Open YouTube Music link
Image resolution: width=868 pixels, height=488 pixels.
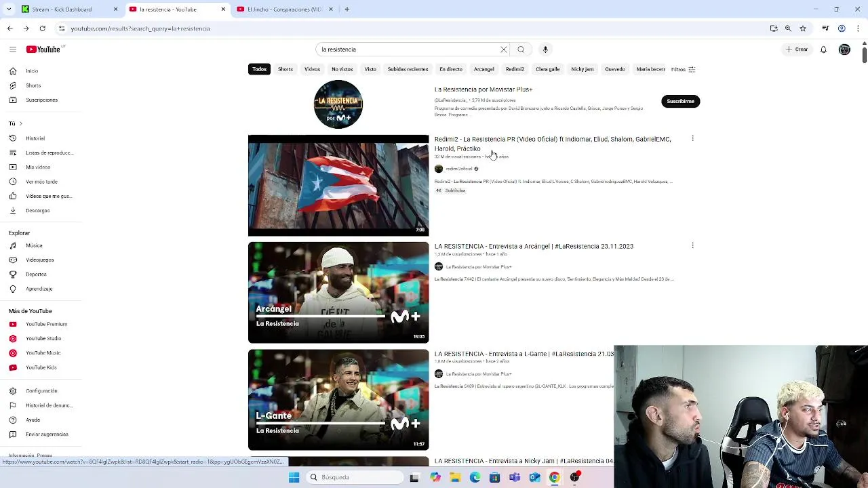(x=43, y=353)
